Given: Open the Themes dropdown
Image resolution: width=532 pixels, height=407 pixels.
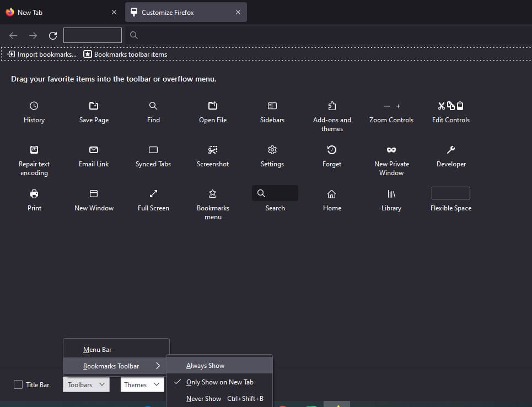Looking at the screenshot, I should (x=142, y=384).
